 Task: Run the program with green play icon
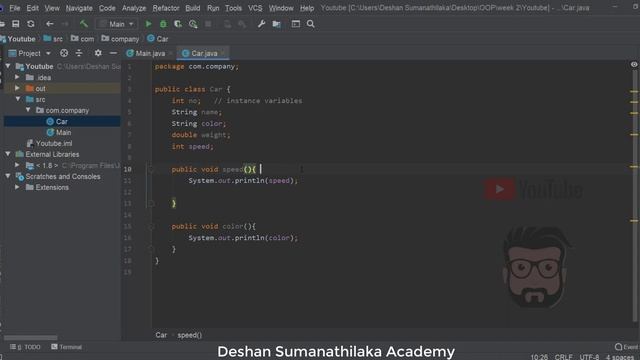(149, 24)
